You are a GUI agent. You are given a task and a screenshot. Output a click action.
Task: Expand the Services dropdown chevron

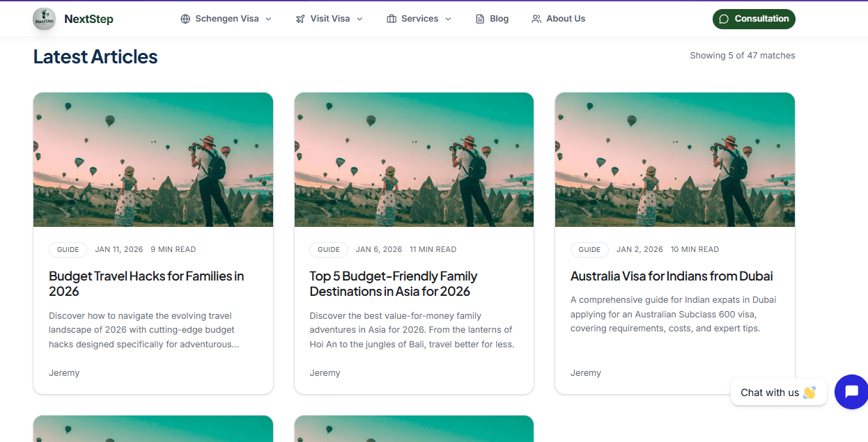coord(448,19)
